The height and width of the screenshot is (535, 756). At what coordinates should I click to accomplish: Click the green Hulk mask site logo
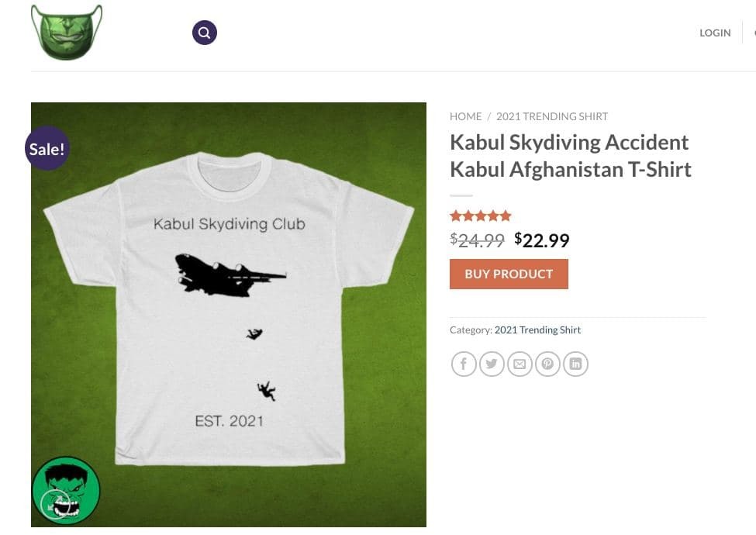[67, 32]
